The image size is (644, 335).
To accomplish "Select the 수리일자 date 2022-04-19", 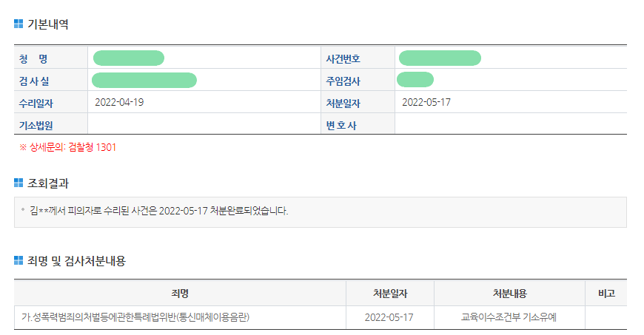I will pos(120,102).
